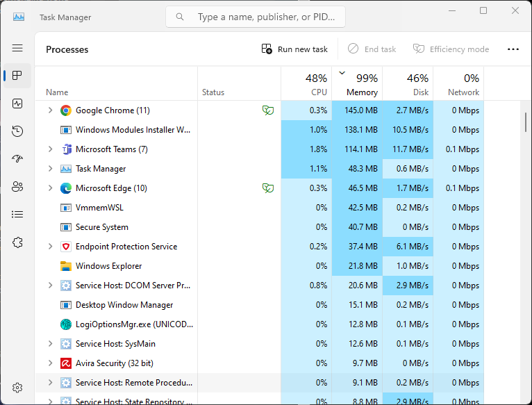Select the VmmemWSL process row
The image size is (532, 405).
(260, 208)
